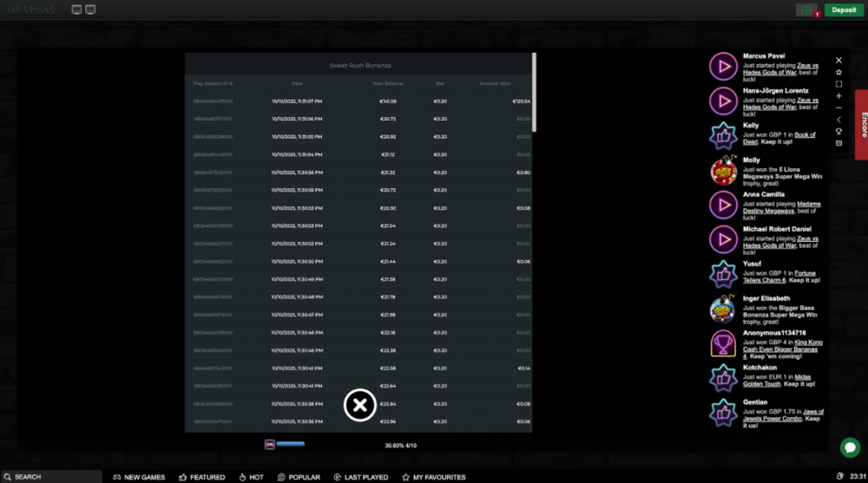The height and width of the screenshot is (483, 868).
Task: Click the green Deposit button
Action: point(844,10)
